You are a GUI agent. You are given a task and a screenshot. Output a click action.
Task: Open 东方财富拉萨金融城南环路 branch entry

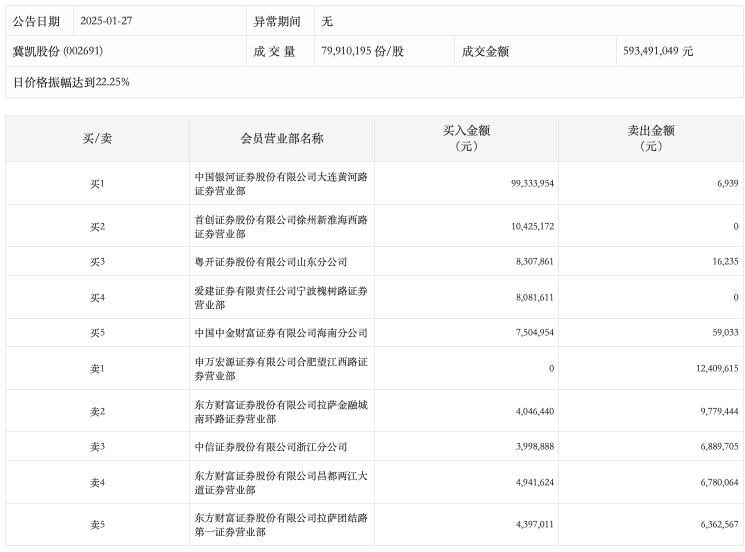click(x=281, y=411)
